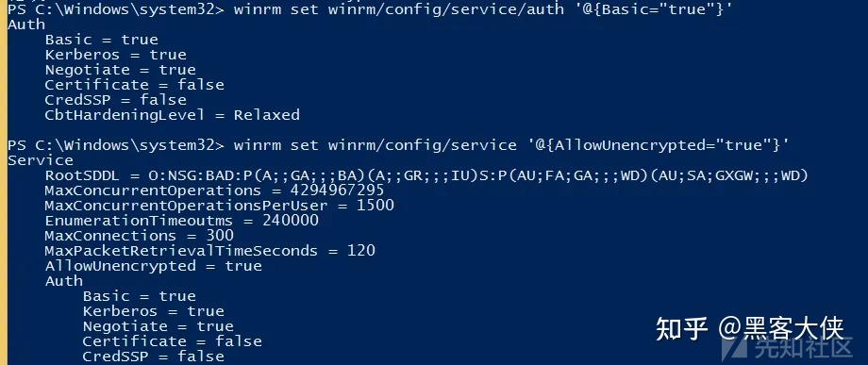Select the '@{Basic="true"}' argument text

click(x=658, y=9)
